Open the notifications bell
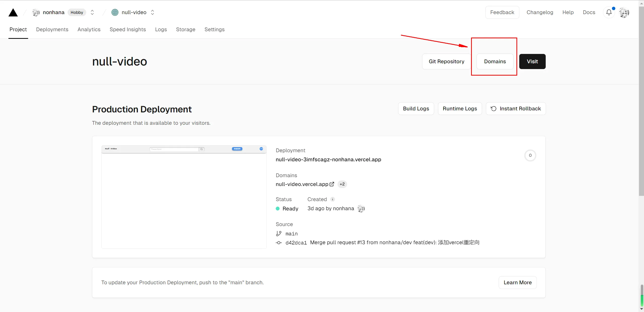The image size is (644, 312). click(609, 12)
